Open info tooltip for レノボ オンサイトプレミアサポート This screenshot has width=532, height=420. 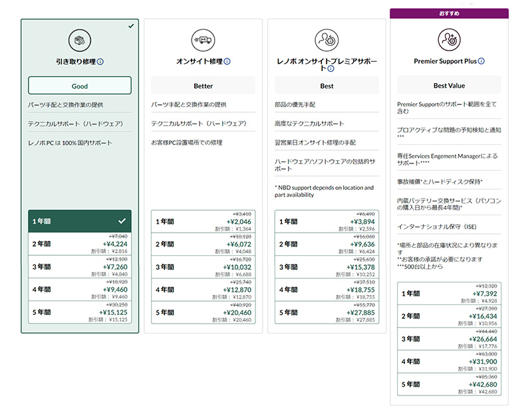tap(331, 68)
